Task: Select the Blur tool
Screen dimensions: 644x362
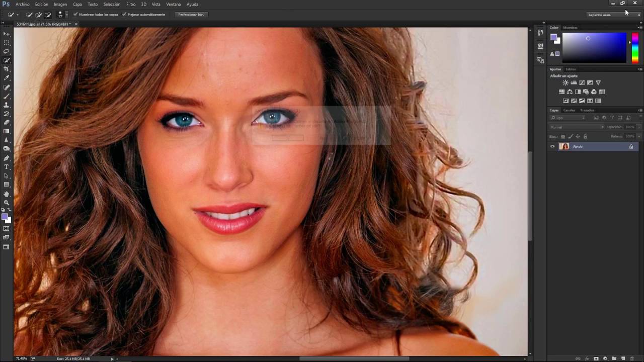Action: 7,140
